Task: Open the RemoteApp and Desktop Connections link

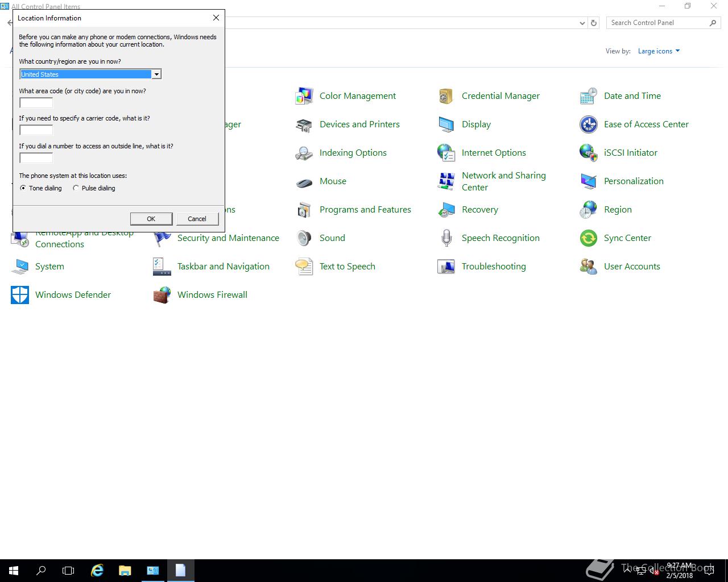Action: click(x=84, y=239)
